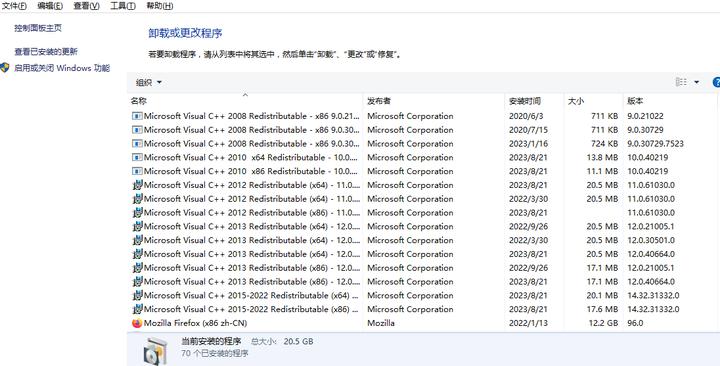This screenshot has height=366, width=720.
Task: Open the 编辑(E) menu
Action: [50, 6]
